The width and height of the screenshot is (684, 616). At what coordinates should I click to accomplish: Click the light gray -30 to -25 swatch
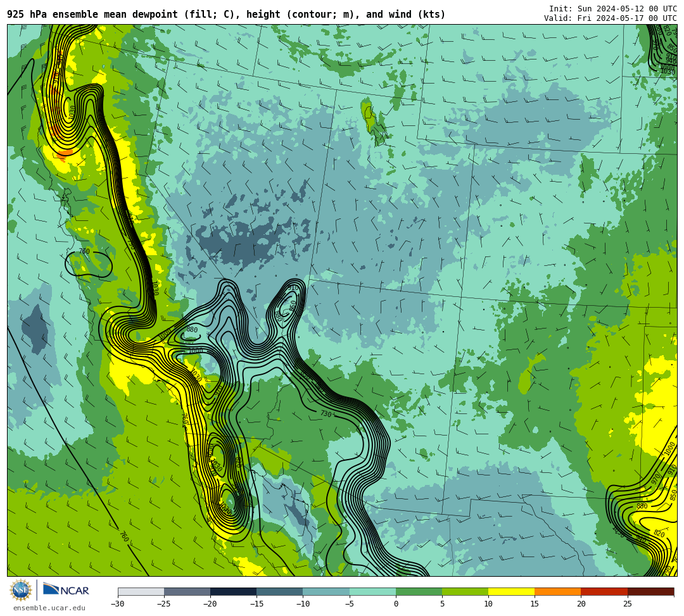[141, 591]
